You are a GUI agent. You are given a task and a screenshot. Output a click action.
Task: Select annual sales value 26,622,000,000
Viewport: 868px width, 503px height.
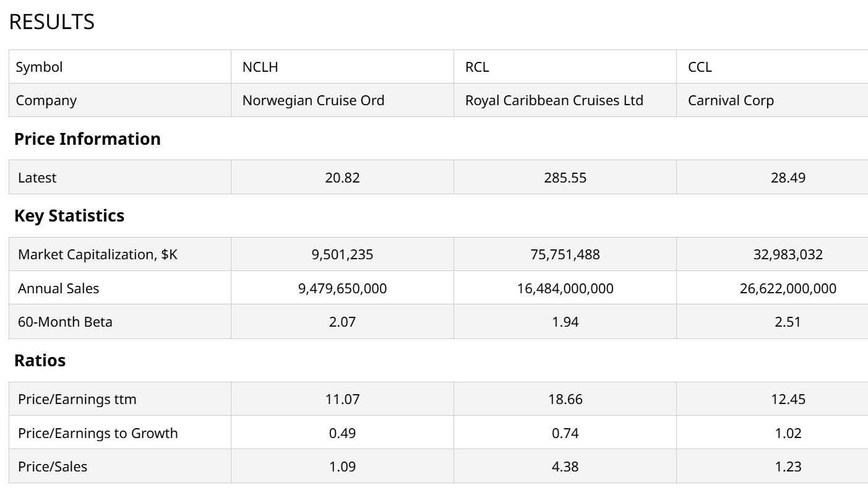click(x=788, y=288)
